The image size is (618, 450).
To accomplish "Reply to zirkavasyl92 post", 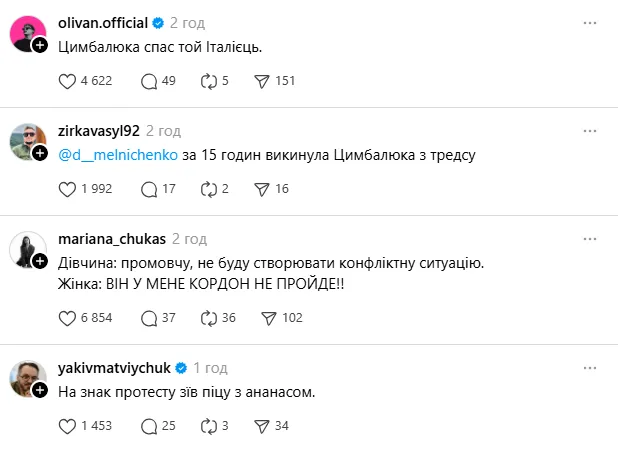I will click(150, 188).
